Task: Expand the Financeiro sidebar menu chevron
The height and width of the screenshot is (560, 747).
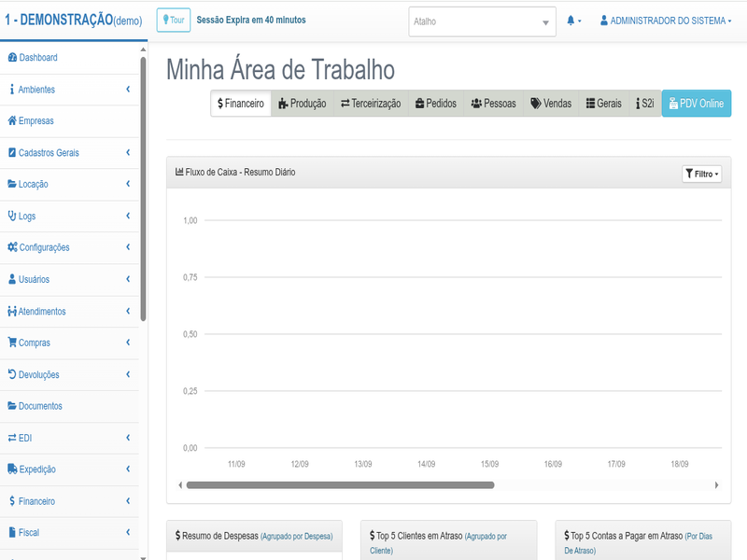Action: point(127,501)
